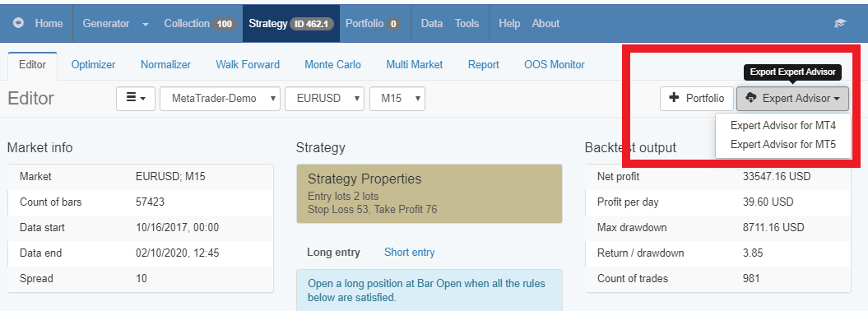Select Expert Advisor for MT5

(x=782, y=145)
